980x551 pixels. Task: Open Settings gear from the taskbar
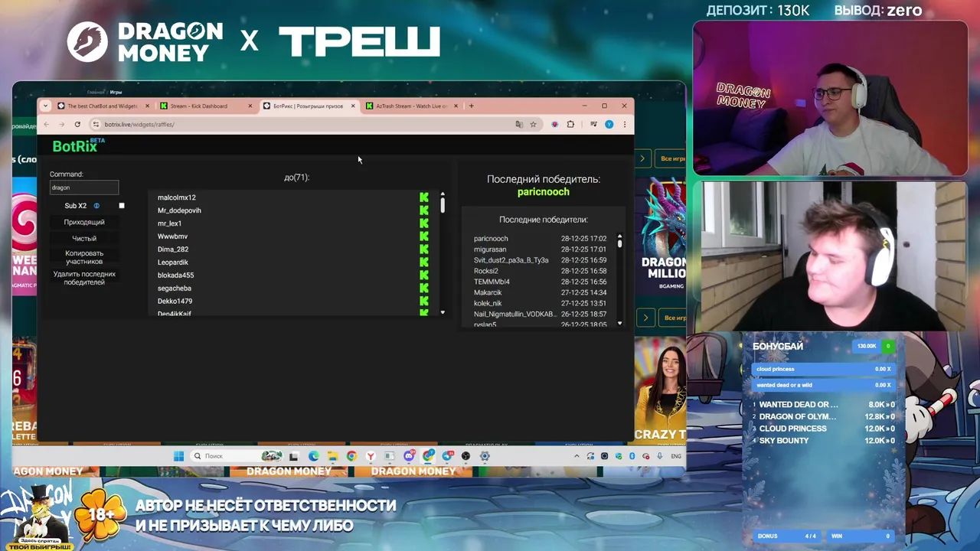click(485, 456)
